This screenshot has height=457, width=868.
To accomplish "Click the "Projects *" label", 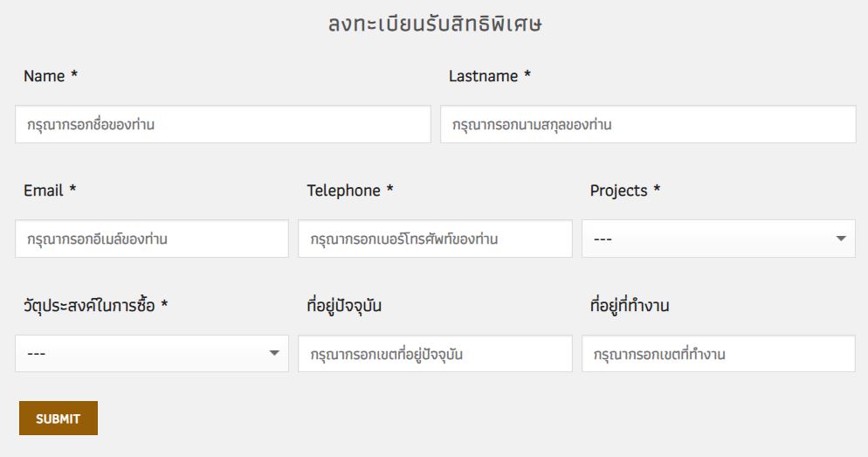I will tap(624, 190).
